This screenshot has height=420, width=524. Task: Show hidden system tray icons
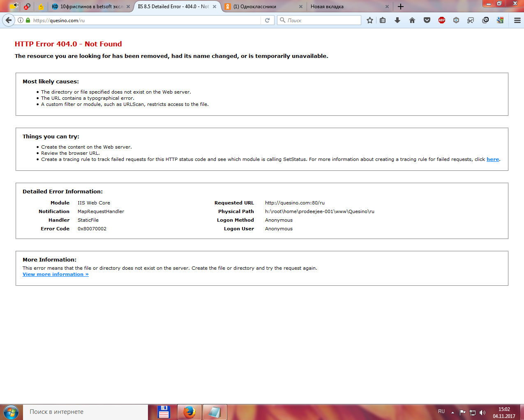click(x=452, y=413)
